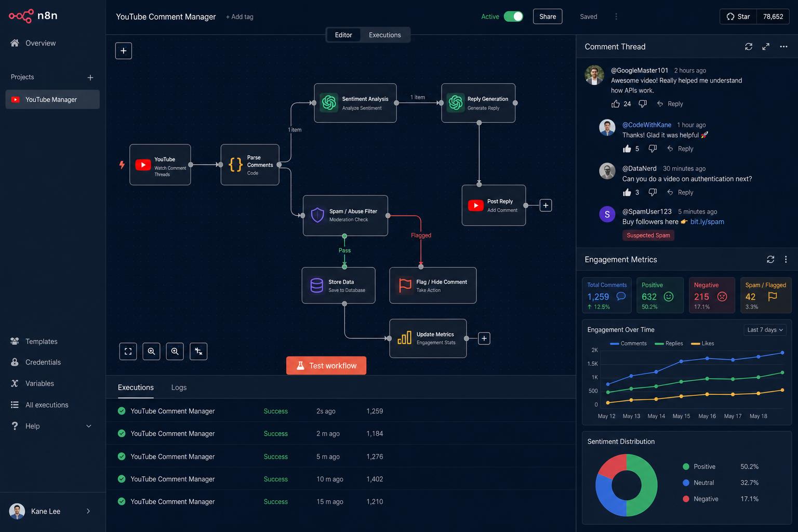Refresh the Engagement Metrics panel
The image size is (798, 532).
pos(770,259)
